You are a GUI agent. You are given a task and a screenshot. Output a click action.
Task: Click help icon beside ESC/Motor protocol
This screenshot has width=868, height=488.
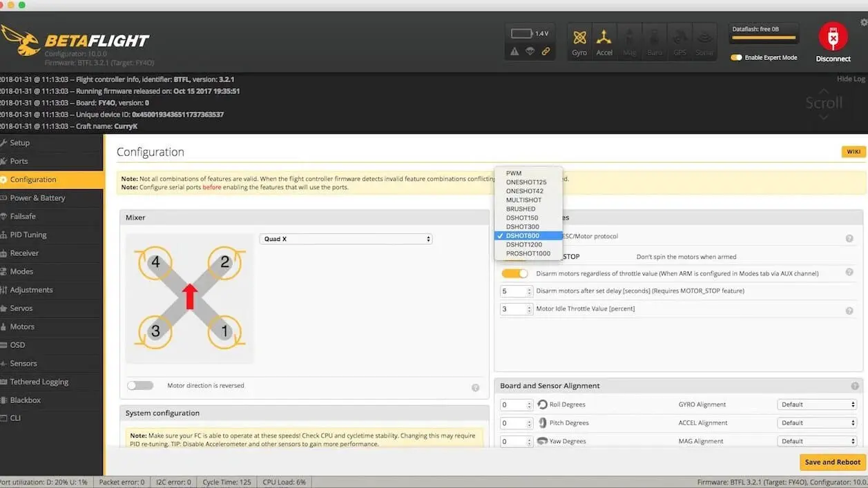(849, 238)
